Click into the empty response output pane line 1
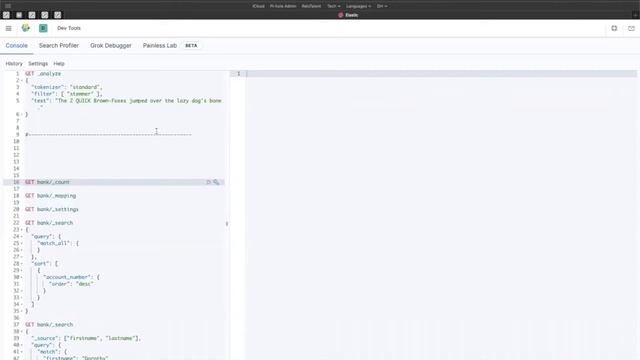The image size is (640, 360). [x=441, y=74]
